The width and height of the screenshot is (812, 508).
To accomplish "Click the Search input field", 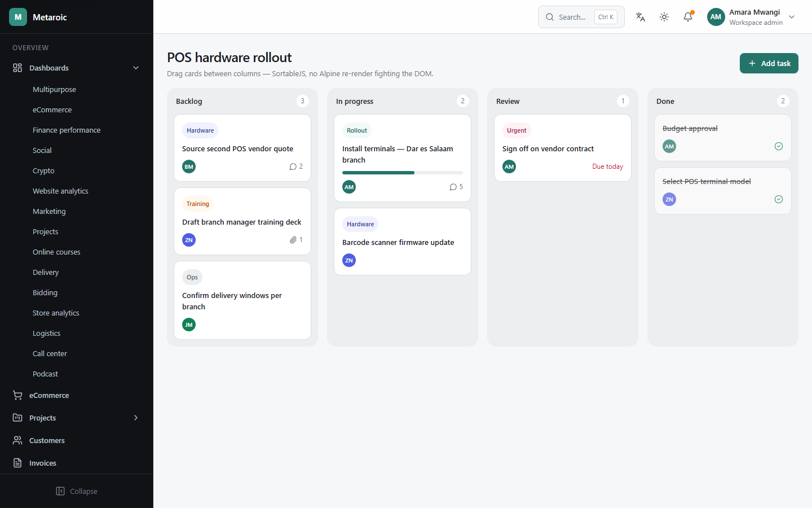I will [581, 17].
